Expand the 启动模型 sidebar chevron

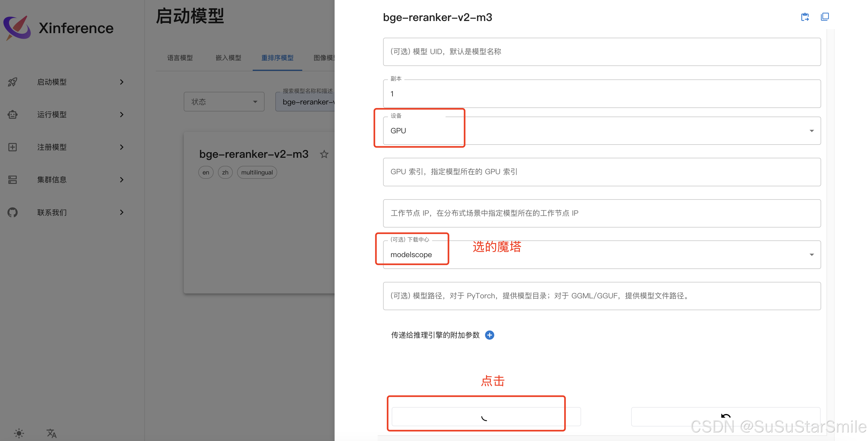pyautogui.click(x=122, y=82)
